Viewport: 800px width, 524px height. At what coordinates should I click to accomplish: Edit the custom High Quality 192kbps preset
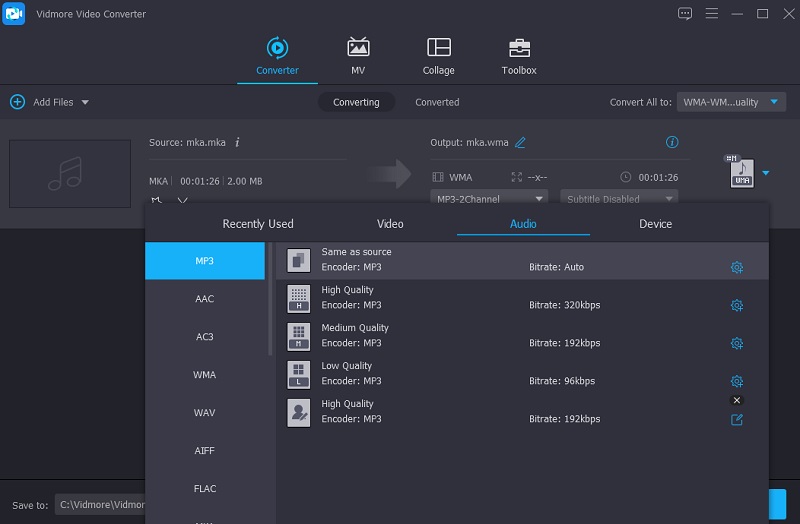[x=736, y=419]
